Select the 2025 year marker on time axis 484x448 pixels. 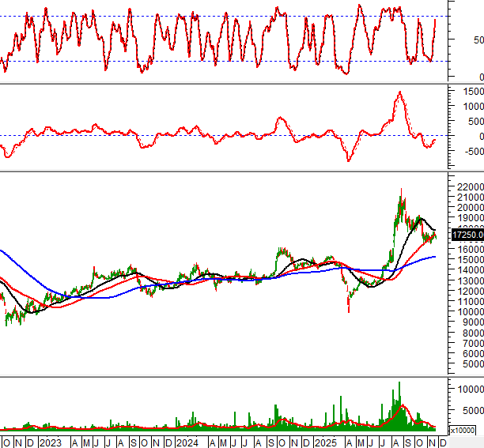[x=325, y=442]
